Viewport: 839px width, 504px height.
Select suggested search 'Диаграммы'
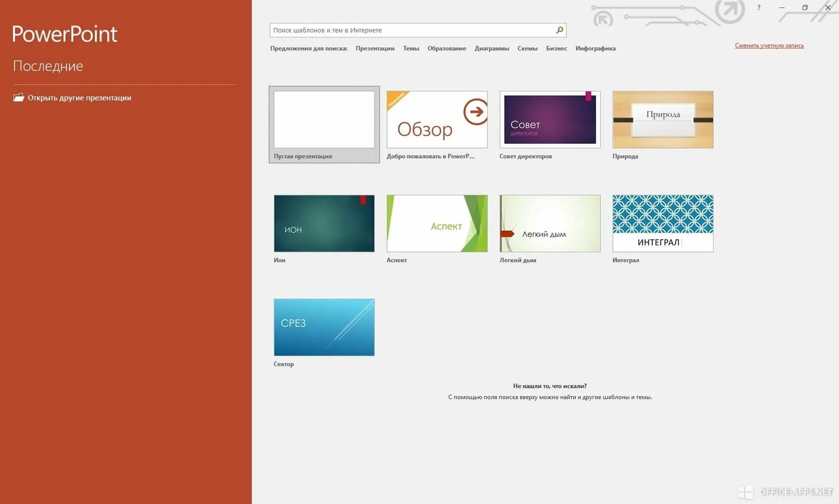click(491, 48)
